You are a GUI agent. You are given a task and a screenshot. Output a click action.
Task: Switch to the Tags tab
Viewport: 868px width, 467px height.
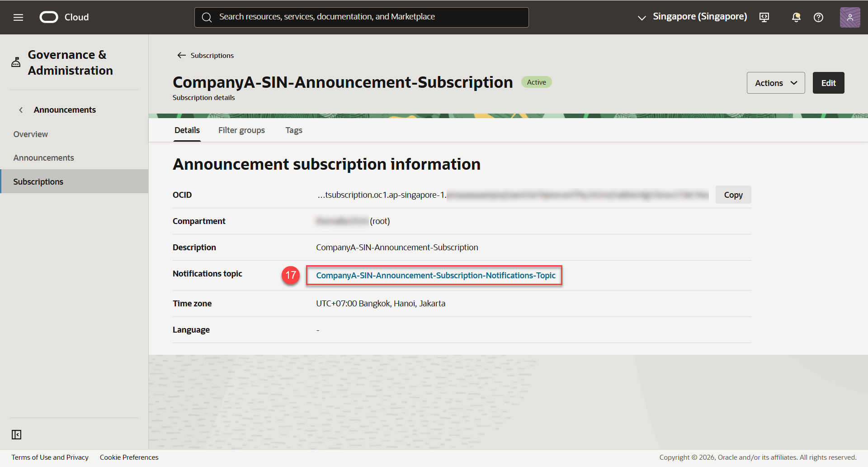(294, 130)
